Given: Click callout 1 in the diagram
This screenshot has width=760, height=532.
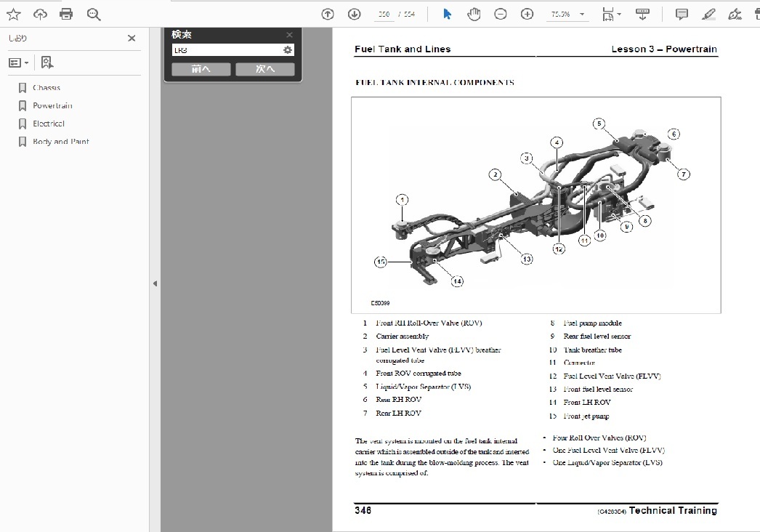Looking at the screenshot, I should pos(402,200).
